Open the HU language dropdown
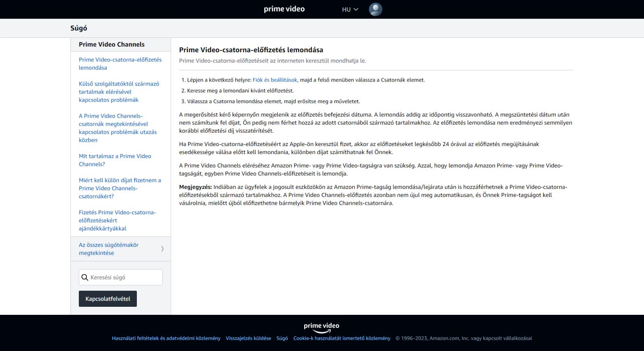This screenshot has width=644, height=351. point(350,9)
